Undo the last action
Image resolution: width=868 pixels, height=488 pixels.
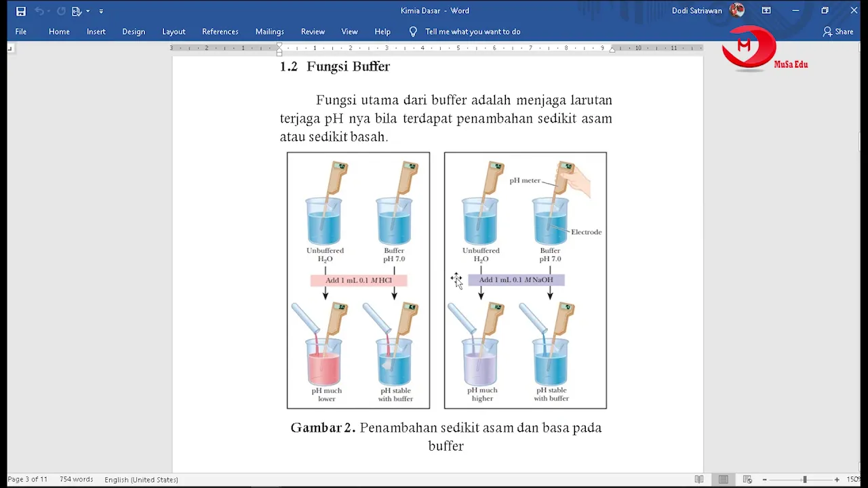point(39,11)
